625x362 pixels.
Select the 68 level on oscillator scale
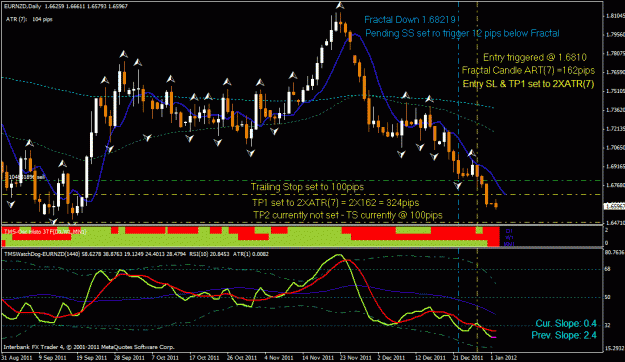point(607,269)
